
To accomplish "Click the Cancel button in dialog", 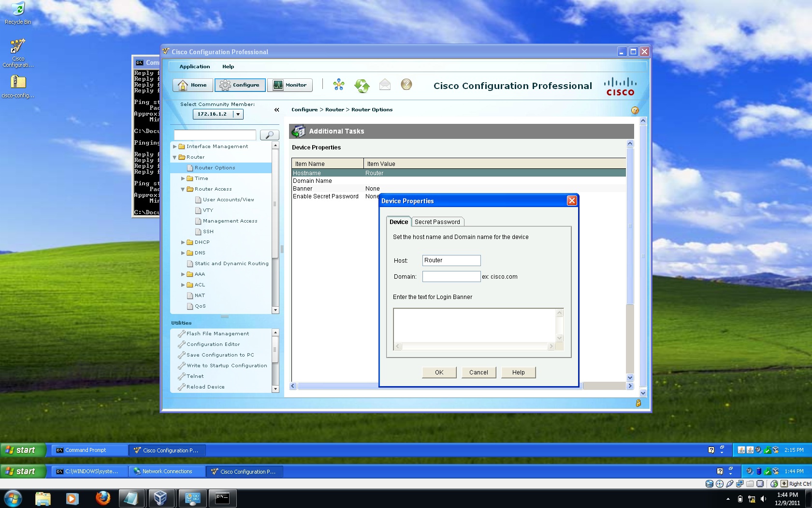I will (x=478, y=372).
